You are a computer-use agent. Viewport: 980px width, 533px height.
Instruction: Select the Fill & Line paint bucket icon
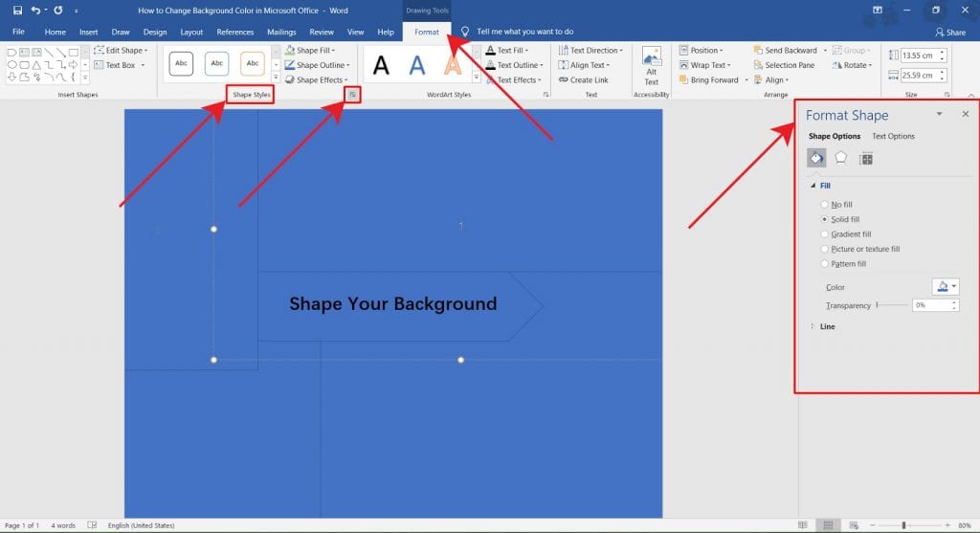coord(816,158)
